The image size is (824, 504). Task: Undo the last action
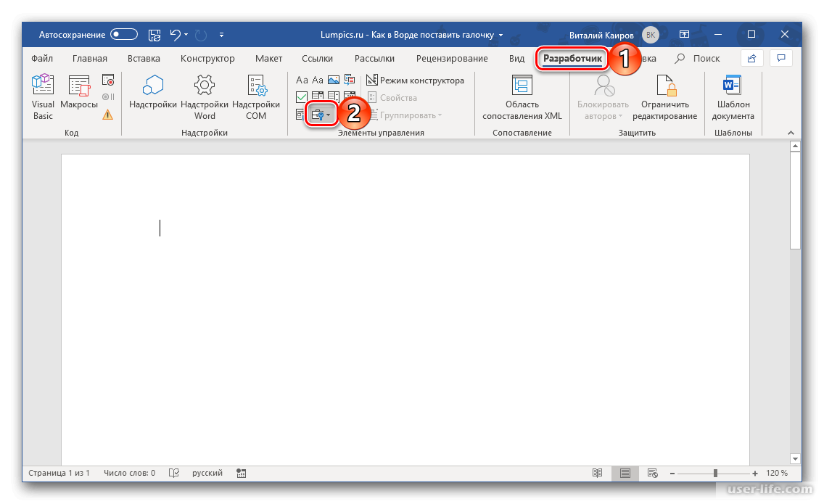point(175,36)
